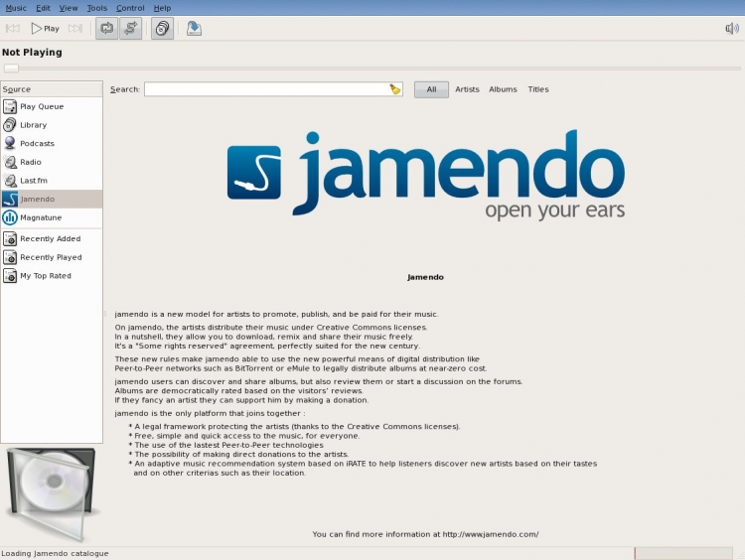Open Recently Played playlist icon
Screen dimensions: 745x560
click(x=10, y=257)
